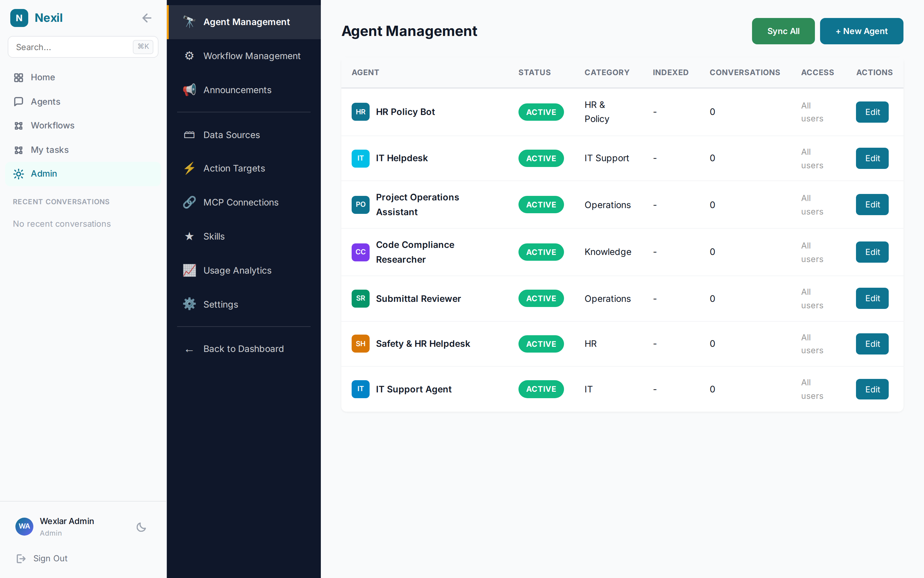Click the Sync All button
The width and height of the screenshot is (924, 578).
pyautogui.click(x=783, y=31)
